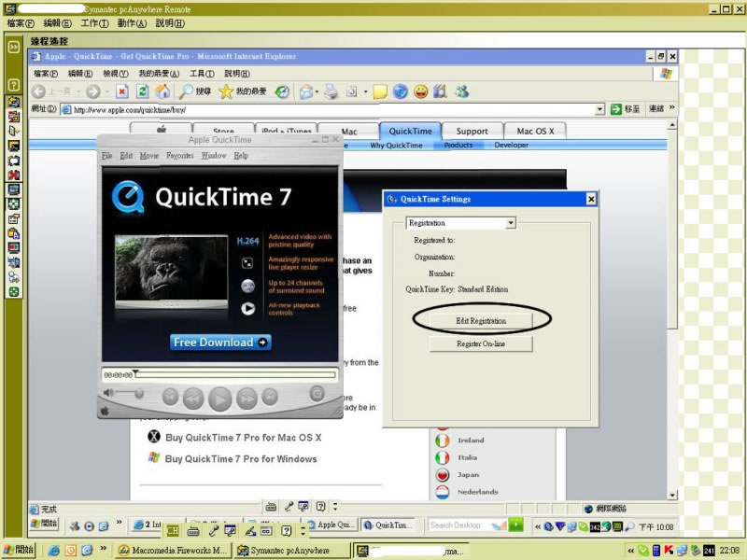This screenshot has width=747, height=560.
Task: Click the red X icon in pcAnywhere sidebar
Action: point(14,175)
